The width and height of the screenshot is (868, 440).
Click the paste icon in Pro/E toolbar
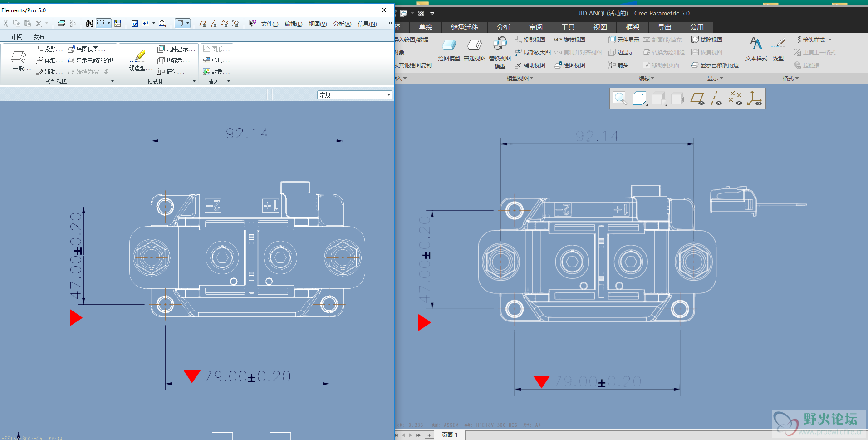pos(28,23)
